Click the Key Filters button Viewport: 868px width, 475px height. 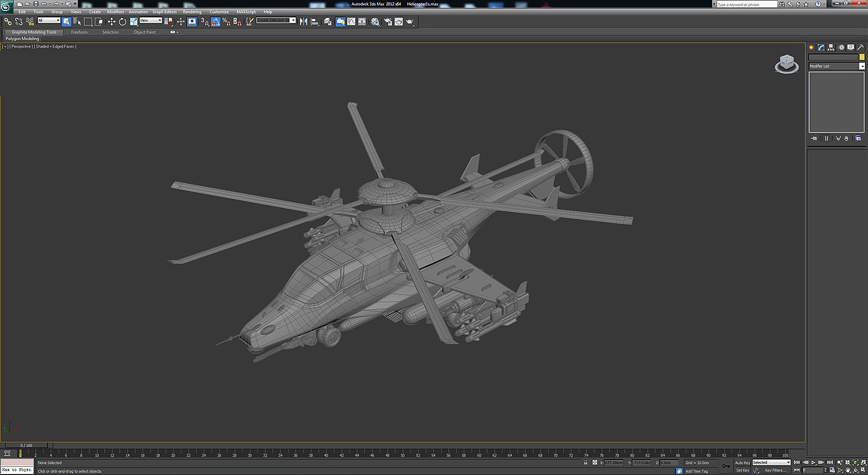click(x=775, y=471)
